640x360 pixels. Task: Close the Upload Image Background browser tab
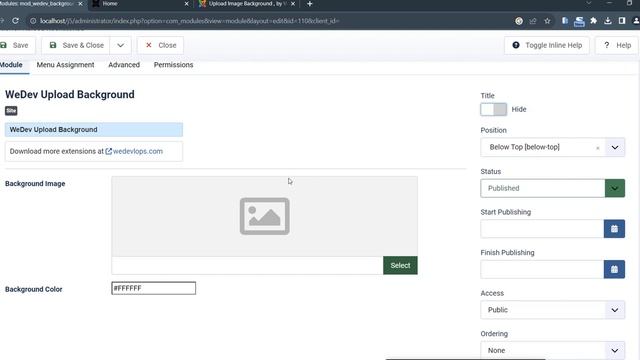(293, 4)
